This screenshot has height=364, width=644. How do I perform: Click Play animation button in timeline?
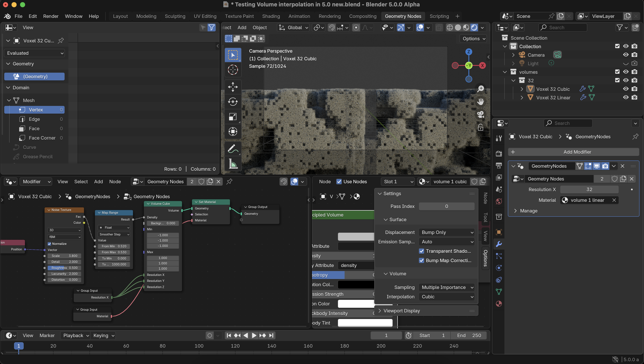tap(254, 335)
